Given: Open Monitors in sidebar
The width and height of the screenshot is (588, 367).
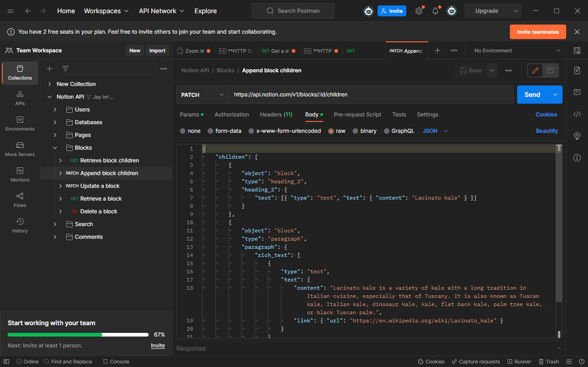Looking at the screenshot, I should click(x=20, y=175).
